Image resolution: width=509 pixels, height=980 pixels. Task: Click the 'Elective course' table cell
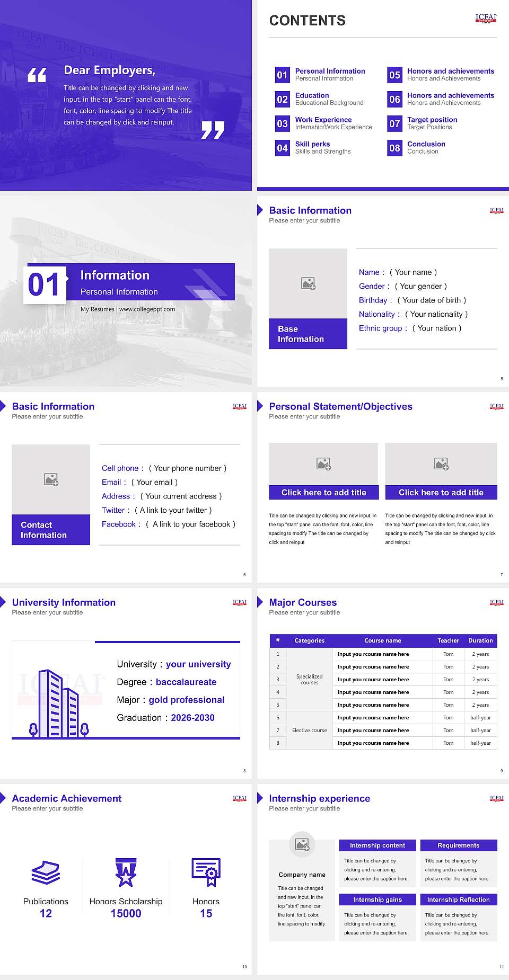pos(310,730)
